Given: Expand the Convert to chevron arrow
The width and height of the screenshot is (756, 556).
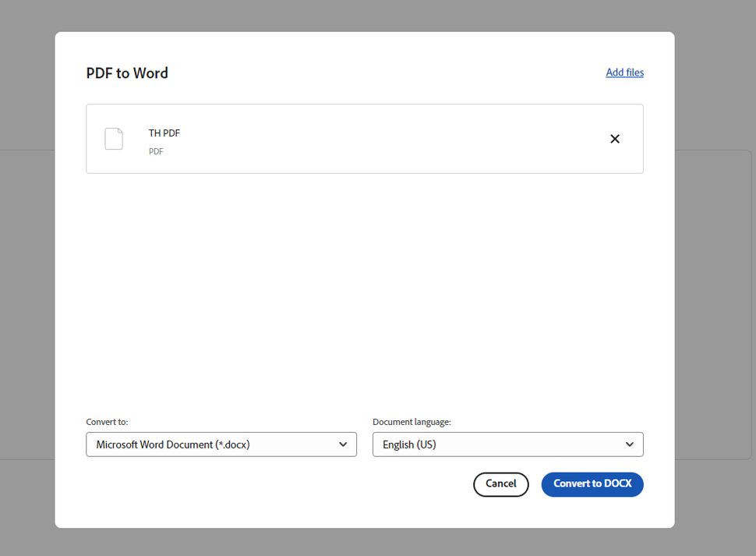Looking at the screenshot, I should coord(343,444).
